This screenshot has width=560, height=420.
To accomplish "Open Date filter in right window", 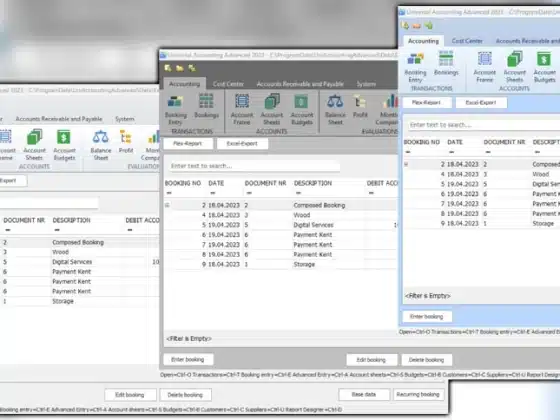I will pyautogui.click(x=451, y=152).
